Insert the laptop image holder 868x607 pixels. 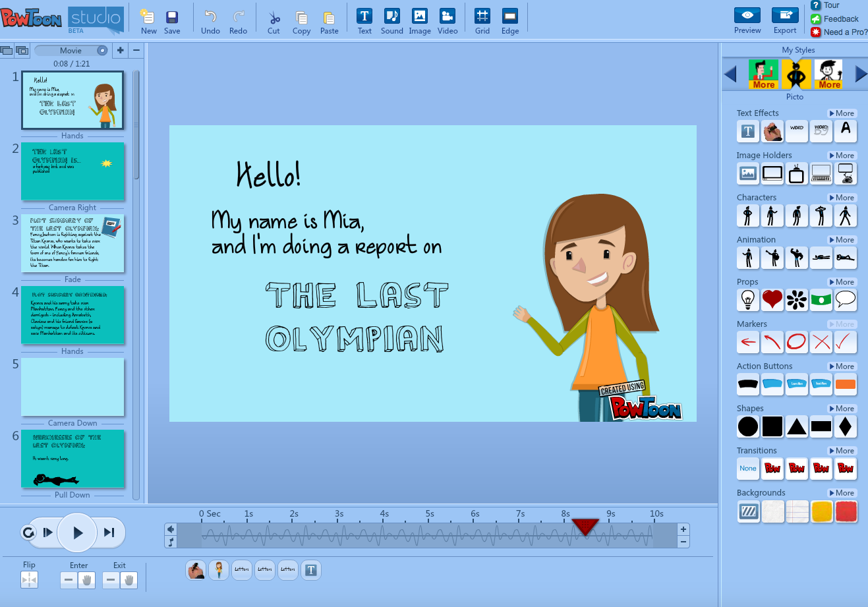click(821, 174)
